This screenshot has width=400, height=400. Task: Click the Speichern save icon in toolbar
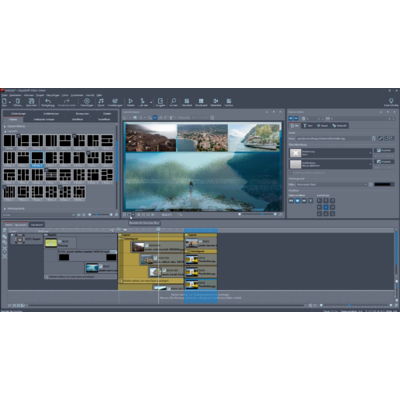click(31, 102)
